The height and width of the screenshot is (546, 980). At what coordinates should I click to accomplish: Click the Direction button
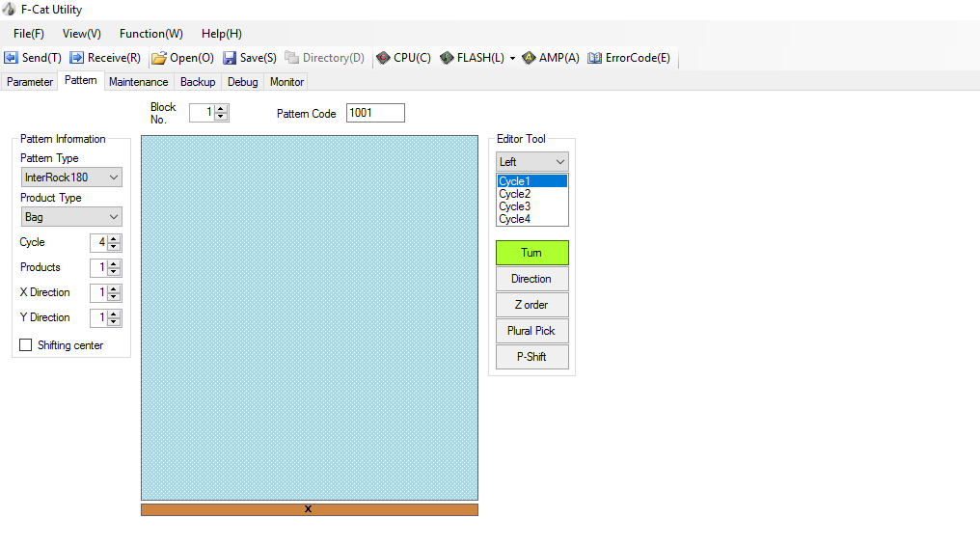tap(531, 279)
